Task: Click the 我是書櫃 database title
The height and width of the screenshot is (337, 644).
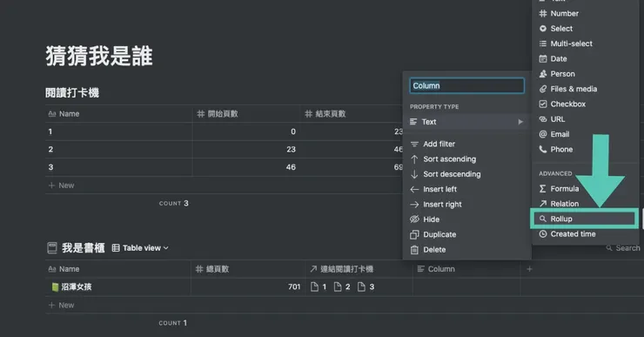Action: [x=83, y=248]
